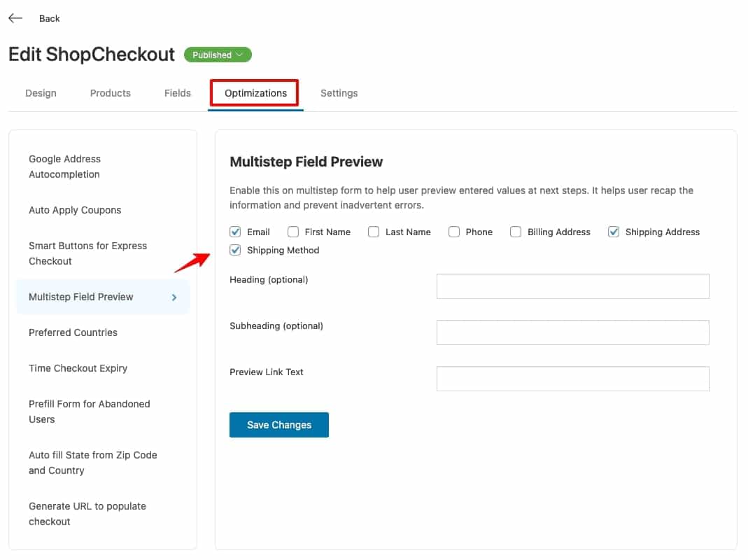This screenshot has height=560, width=748.
Task: Open Smart Buttons for Express Checkout
Action: point(88,253)
